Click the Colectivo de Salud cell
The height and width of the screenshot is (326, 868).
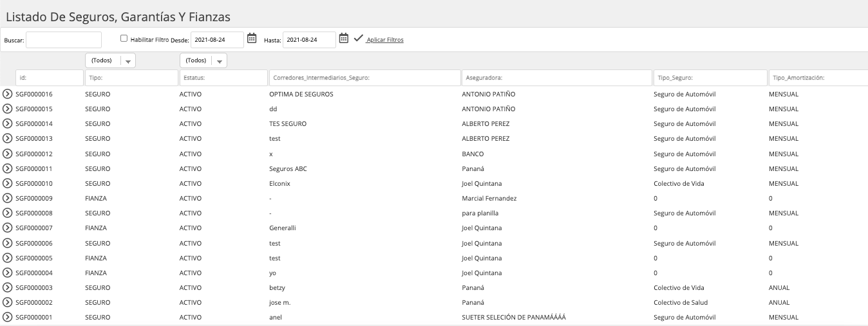tap(680, 302)
